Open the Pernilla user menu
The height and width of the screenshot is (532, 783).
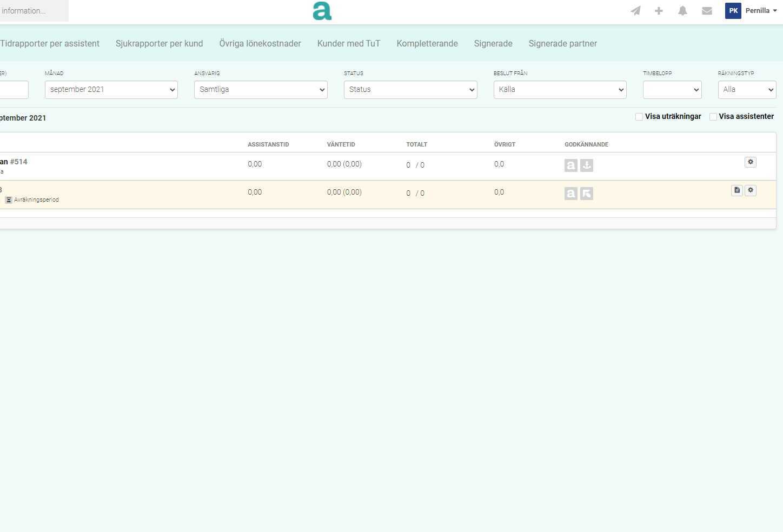[x=752, y=11]
